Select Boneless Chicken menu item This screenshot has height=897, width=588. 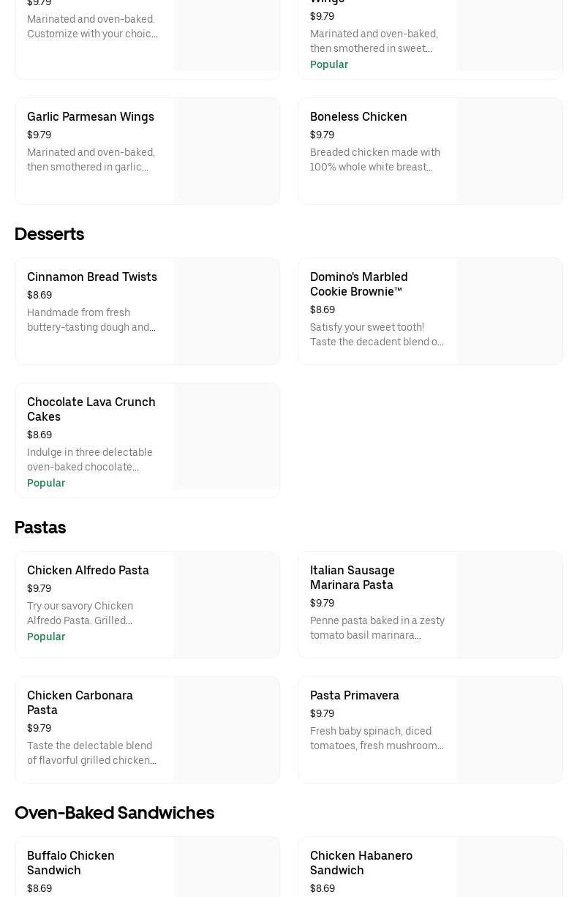[430, 151]
